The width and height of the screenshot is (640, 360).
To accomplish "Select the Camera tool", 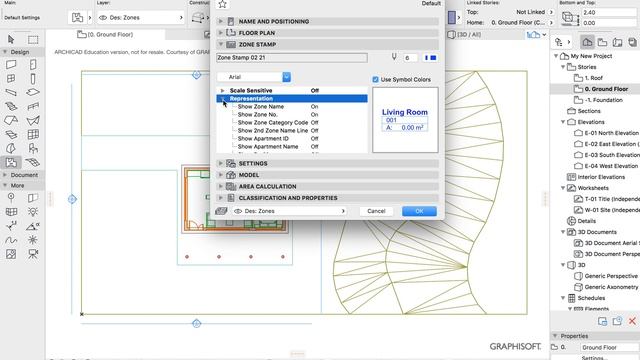I will point(33,254).
